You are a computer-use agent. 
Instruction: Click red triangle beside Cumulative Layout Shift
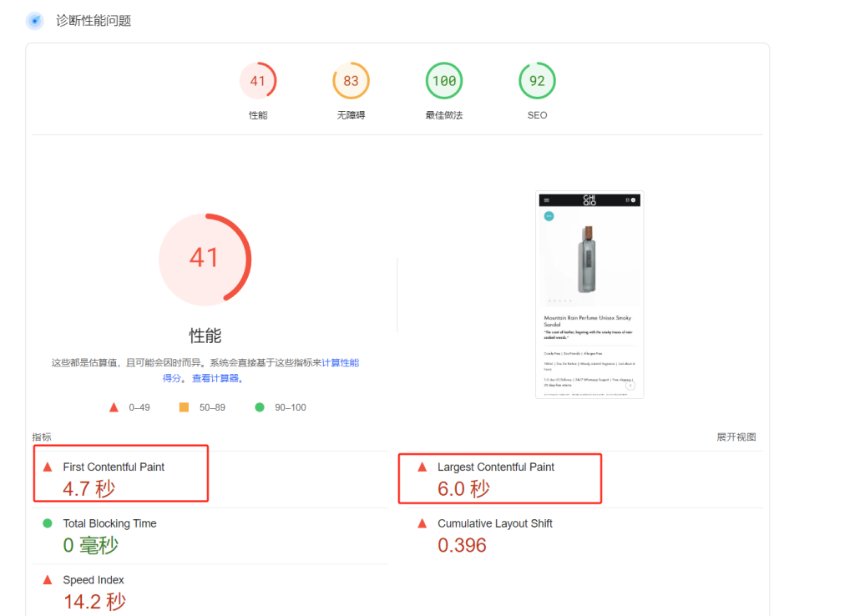coord(422,523)
